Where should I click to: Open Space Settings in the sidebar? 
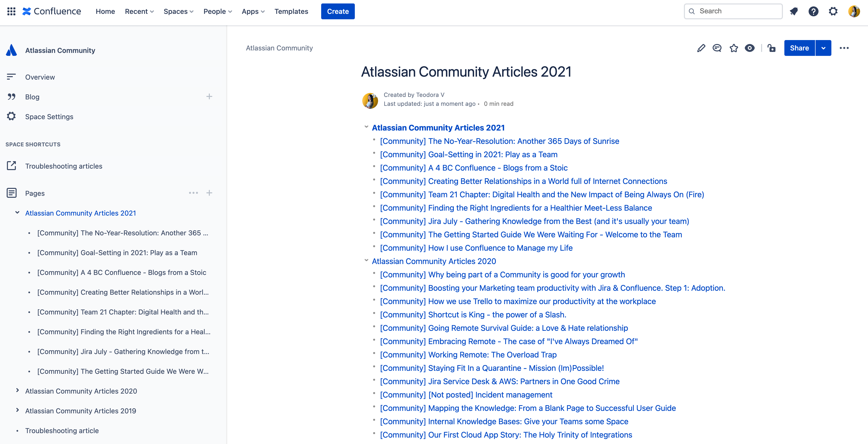(49, 116)
